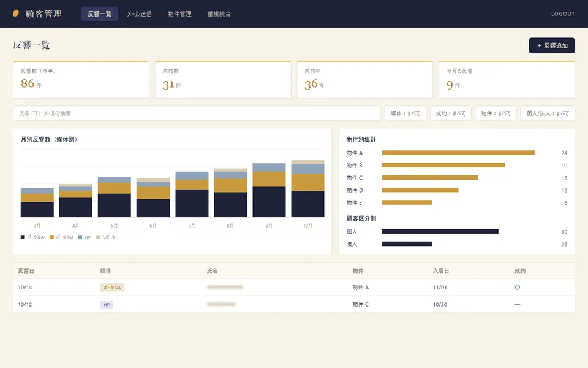Viewport: 588px width, 368px height.
Task: Focus the 氏名・TEL・メール search field
Action: pos(197,113)
